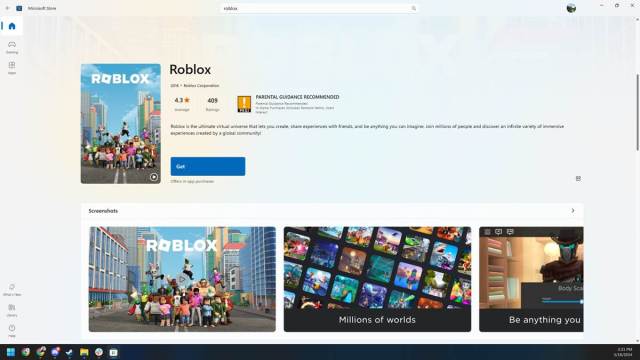This screenshot has width=640, height=360.
Task: Open File Explorer from the taskbar
Action: point(84,352)
